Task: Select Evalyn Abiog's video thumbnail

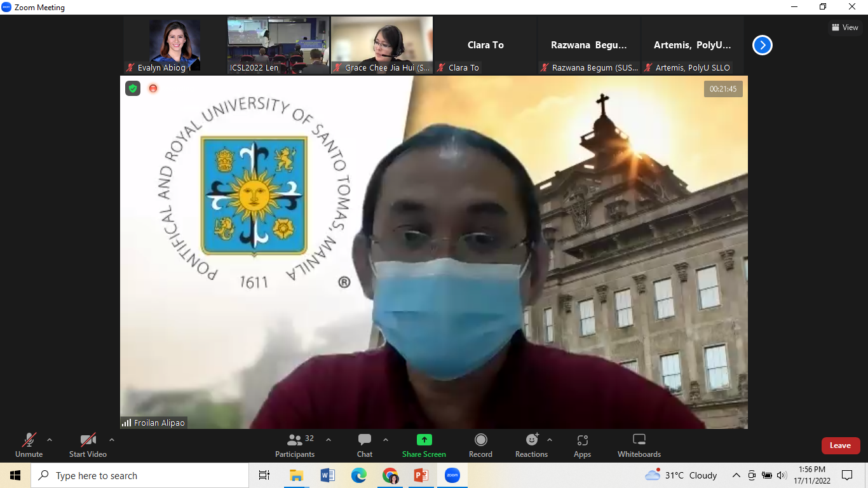Action: point(175,45)
